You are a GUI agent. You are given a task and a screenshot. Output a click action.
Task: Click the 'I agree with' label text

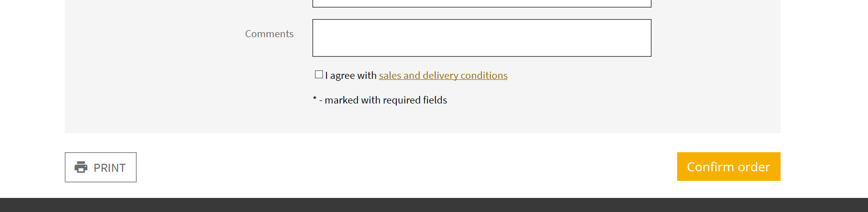(x=351, y=75)
